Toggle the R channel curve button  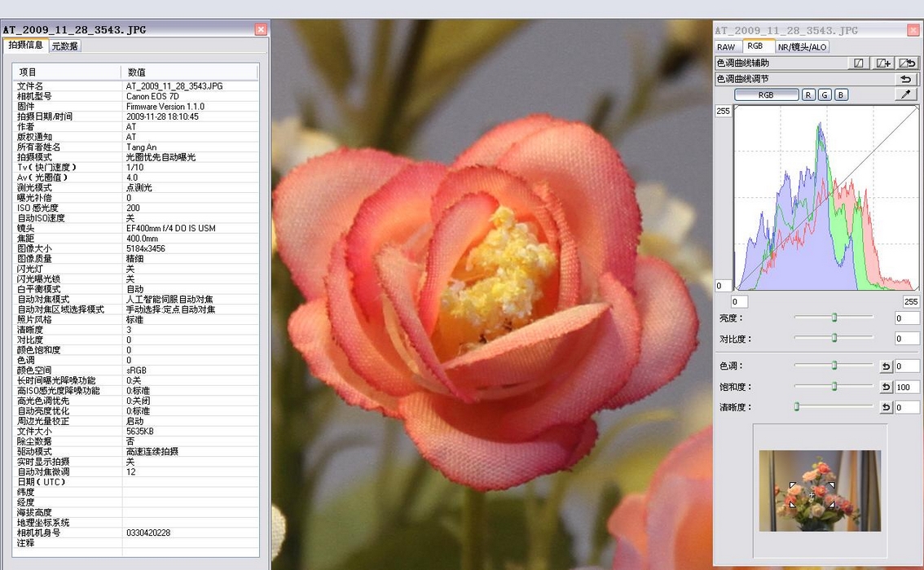click(x=808, y=94)
